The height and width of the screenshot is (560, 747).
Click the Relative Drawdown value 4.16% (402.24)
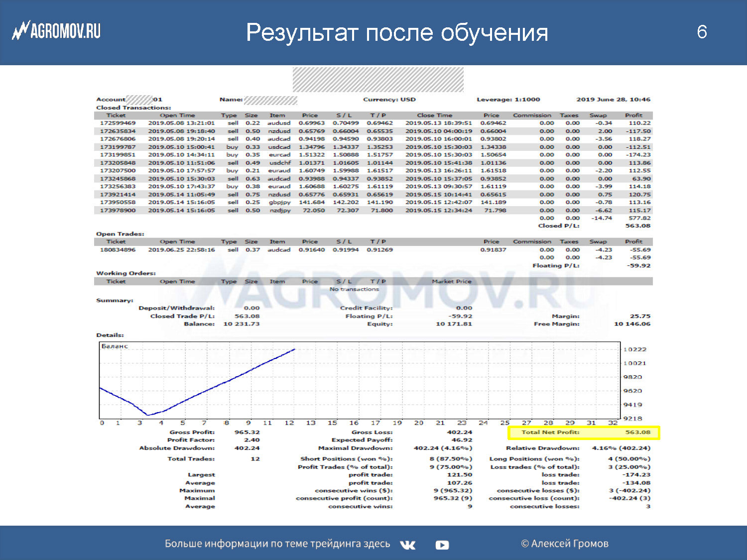coord(622,448)
